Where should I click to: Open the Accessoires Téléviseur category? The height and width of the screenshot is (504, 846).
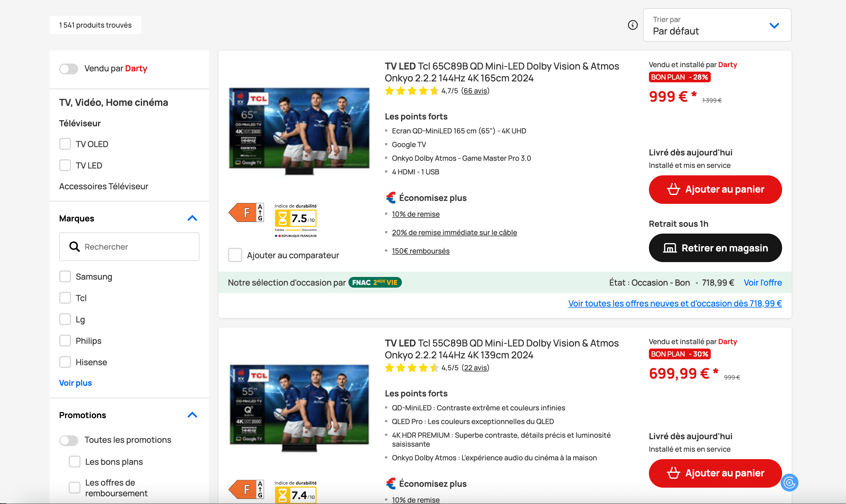click(103, 186)
